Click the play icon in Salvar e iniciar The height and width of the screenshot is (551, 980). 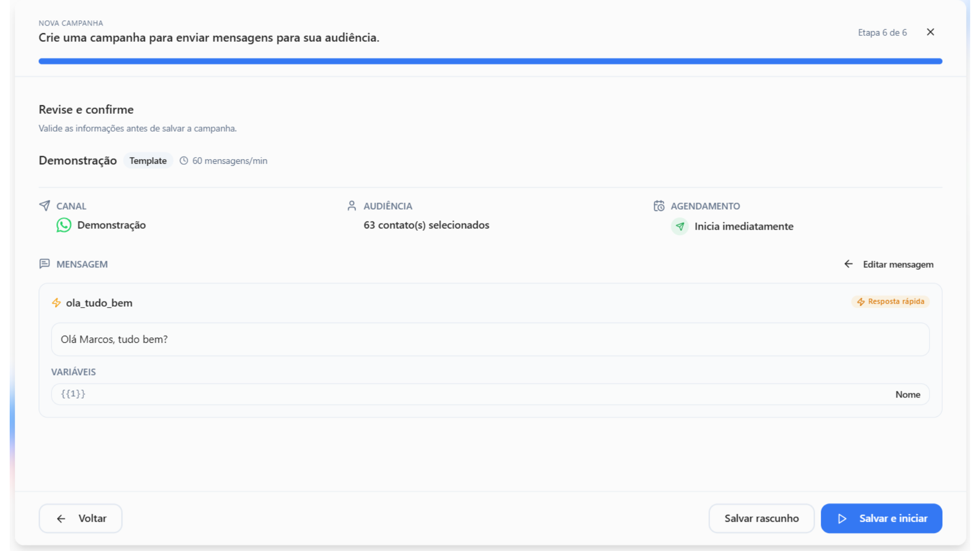pos(842,518)
